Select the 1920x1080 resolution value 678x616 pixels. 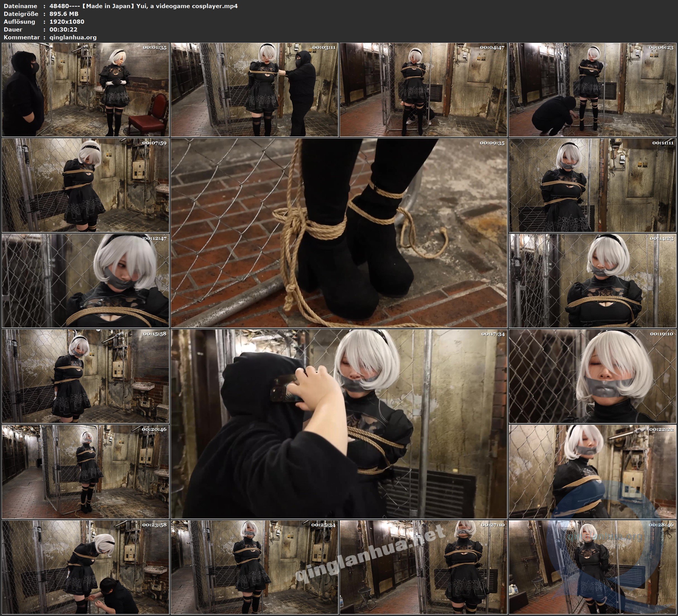click(x=66, y=22)
